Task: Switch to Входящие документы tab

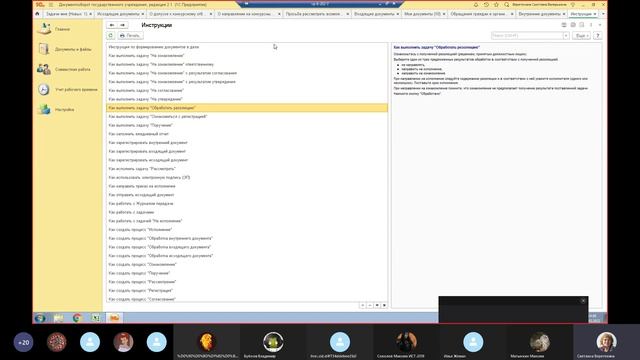Action: click(x=374, y=14)
